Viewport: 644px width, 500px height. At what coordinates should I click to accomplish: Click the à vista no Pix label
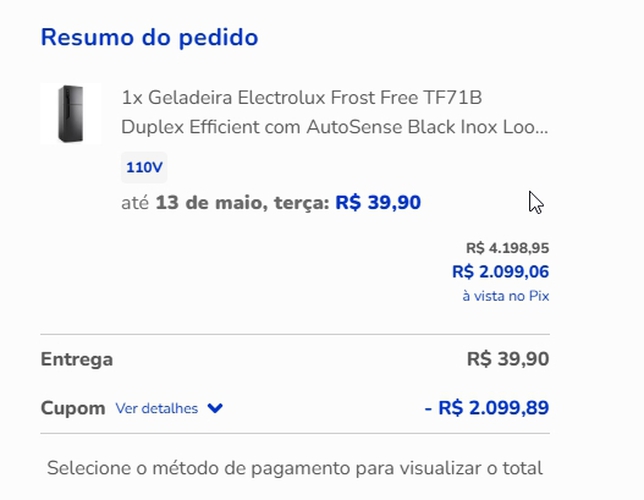(x=505, y=296)
